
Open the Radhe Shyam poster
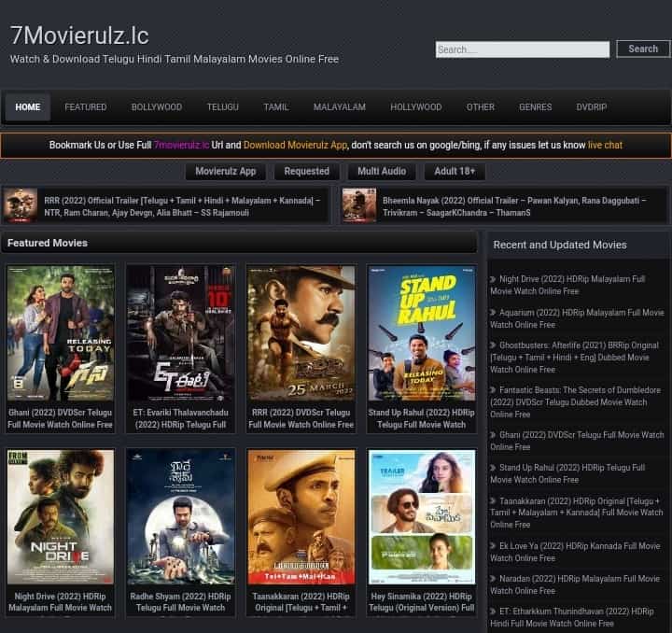tap(180, 516)
